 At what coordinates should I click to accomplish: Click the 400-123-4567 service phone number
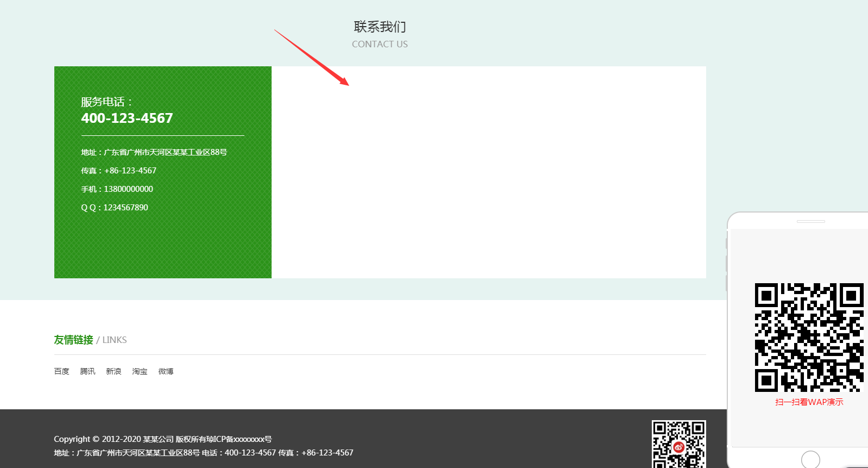(x=127, y=118)
